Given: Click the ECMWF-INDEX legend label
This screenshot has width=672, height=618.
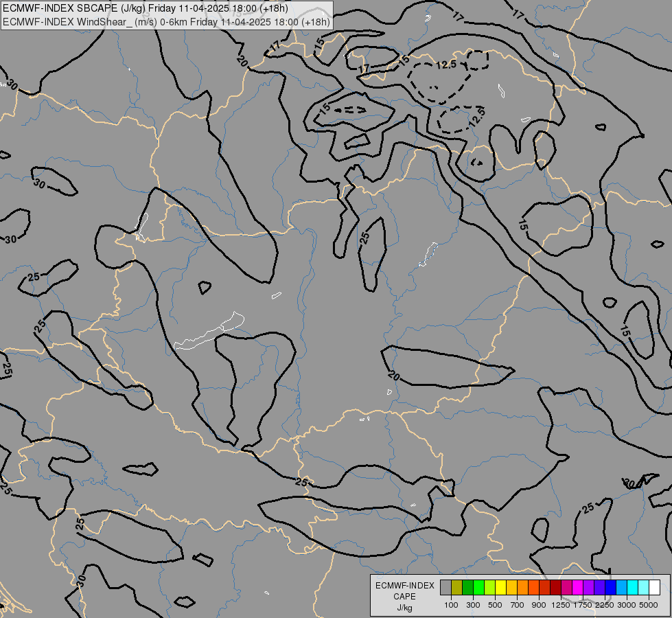Looking at the screenshot, I should pos(404,586).
